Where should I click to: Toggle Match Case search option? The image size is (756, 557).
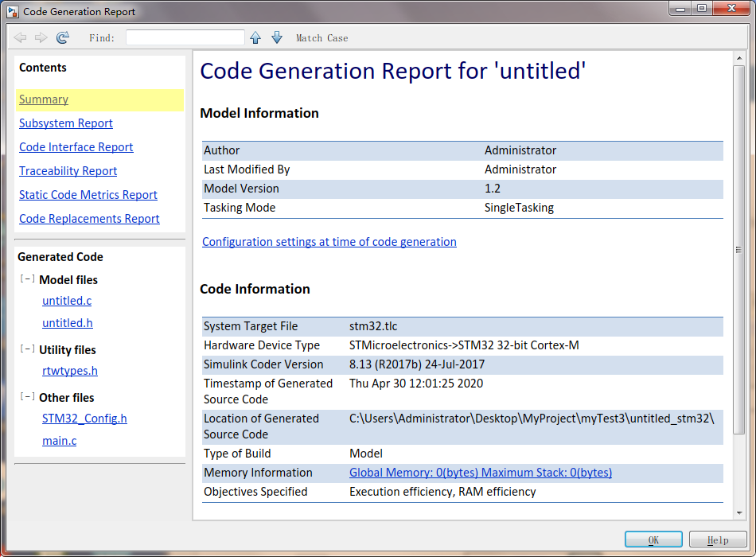click(x=321, y=38)
